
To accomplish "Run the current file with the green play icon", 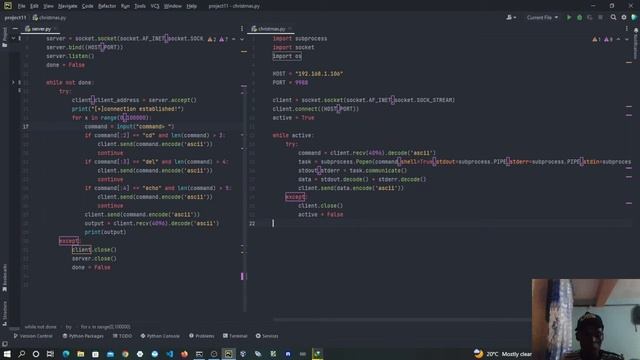I will point(569,18).
